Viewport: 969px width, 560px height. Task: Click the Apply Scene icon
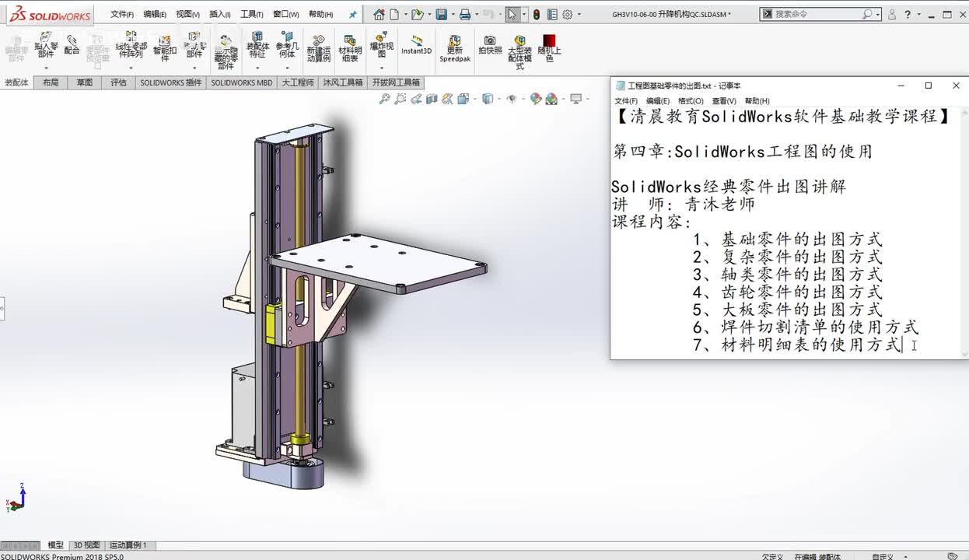551,99
